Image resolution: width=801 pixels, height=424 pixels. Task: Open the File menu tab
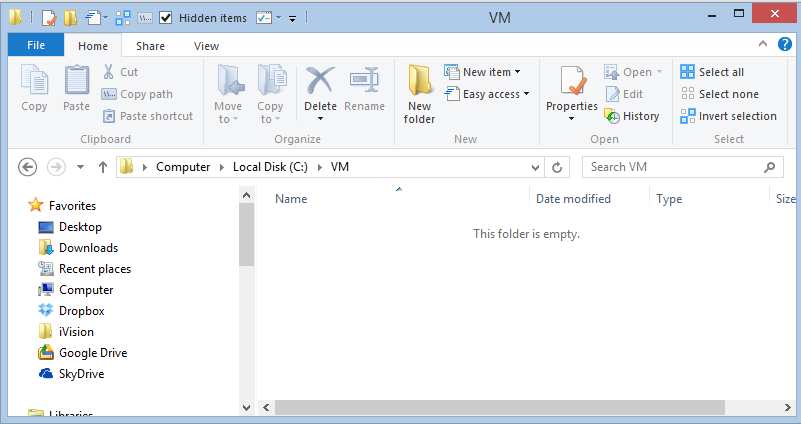click(x=35, y=46)
